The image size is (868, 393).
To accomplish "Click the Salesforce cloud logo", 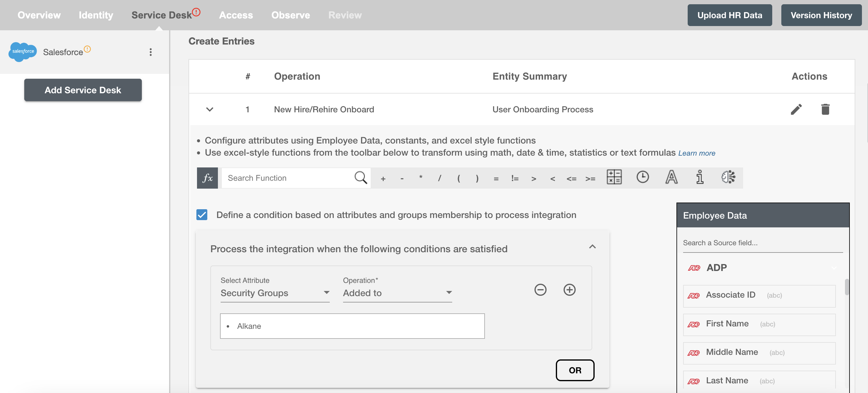I will point(22,52).
